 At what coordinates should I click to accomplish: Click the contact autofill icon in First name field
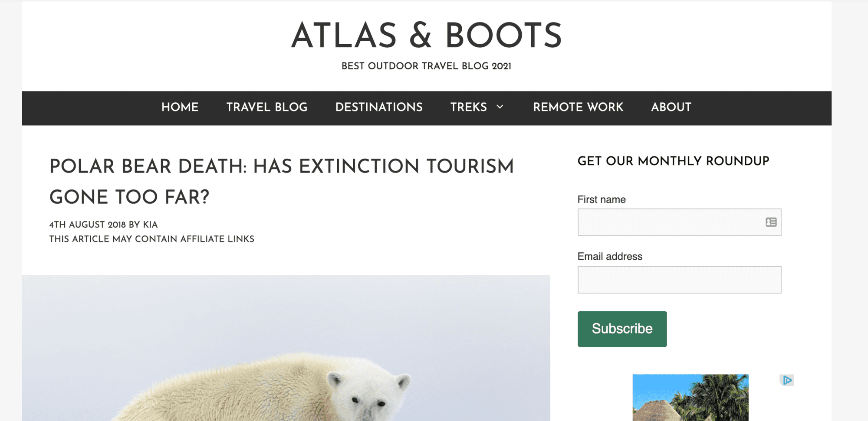[x=771, y=222]
